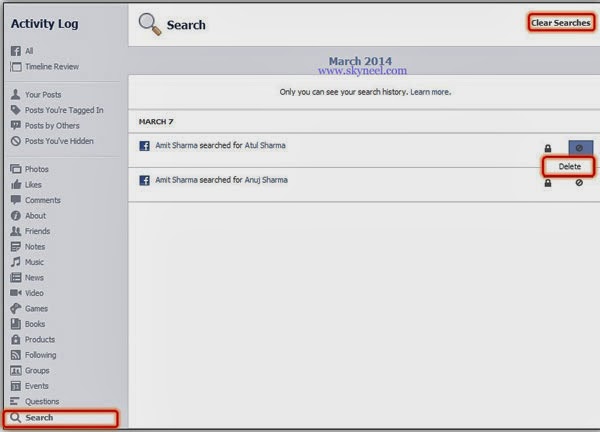Select Posts by Others filter
Image resolution: width=600 pixels, height=432 pixels.
[x=52, y=126]
